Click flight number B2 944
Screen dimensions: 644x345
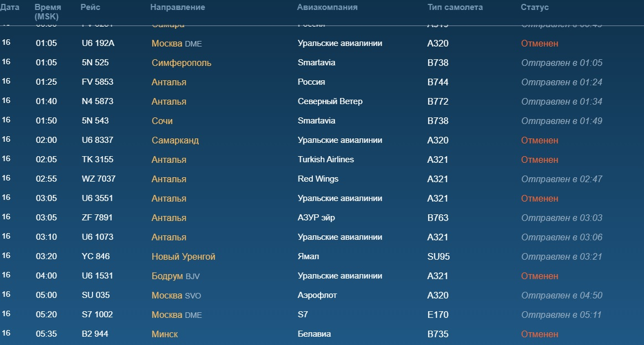(x=95, y=333)
